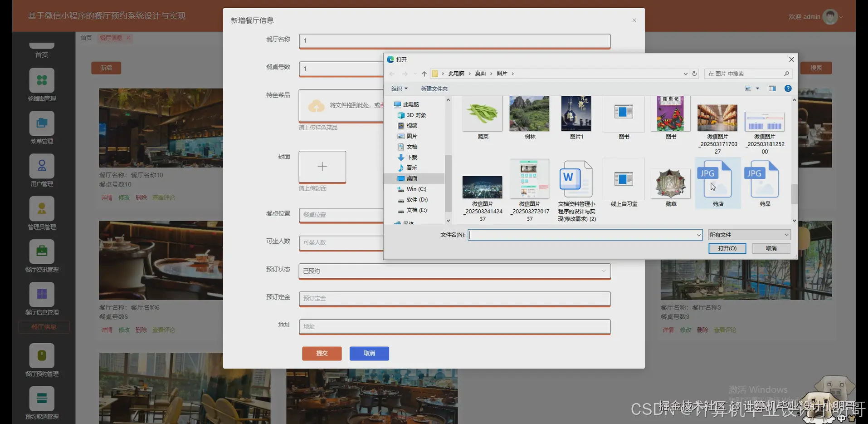Open 用户管理 in the sidebar
The width and height of the screenshot is (868, 424).
[42, 171]
